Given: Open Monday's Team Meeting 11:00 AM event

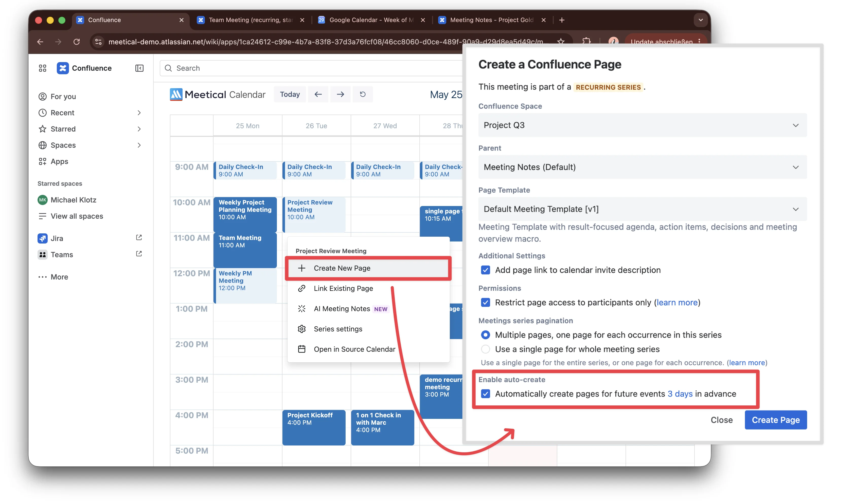Looking at the screenshot, I should tap(245, 250).
